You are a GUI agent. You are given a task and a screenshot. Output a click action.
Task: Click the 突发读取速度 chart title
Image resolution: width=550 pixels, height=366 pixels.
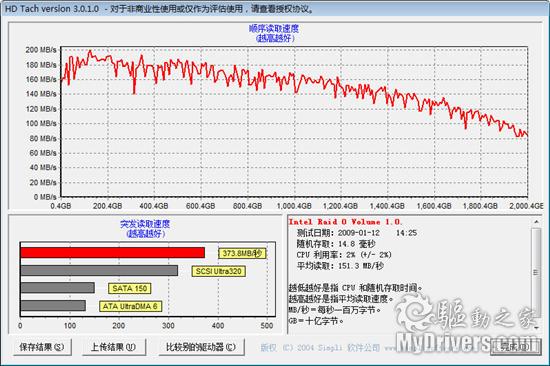[145, 224]
